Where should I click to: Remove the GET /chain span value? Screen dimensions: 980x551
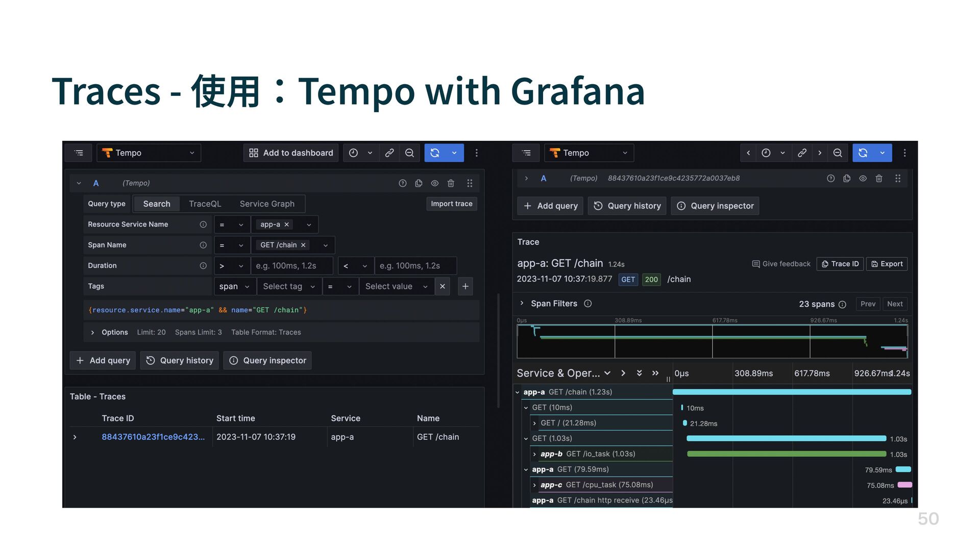(303, 245)
